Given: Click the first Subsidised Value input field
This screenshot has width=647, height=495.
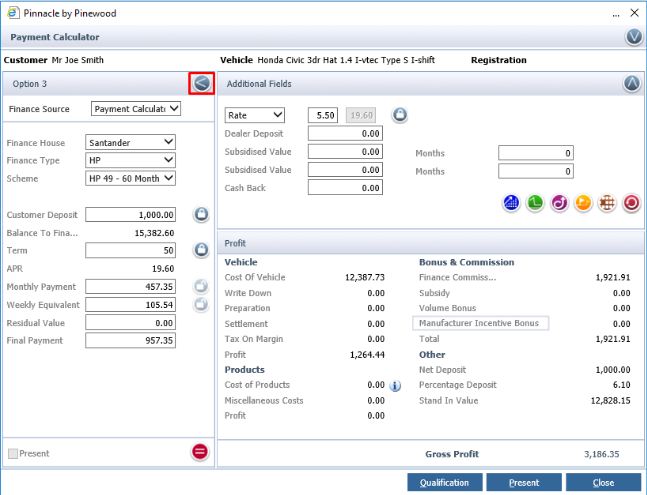Looking at the screenshot, I should (345, 151).
